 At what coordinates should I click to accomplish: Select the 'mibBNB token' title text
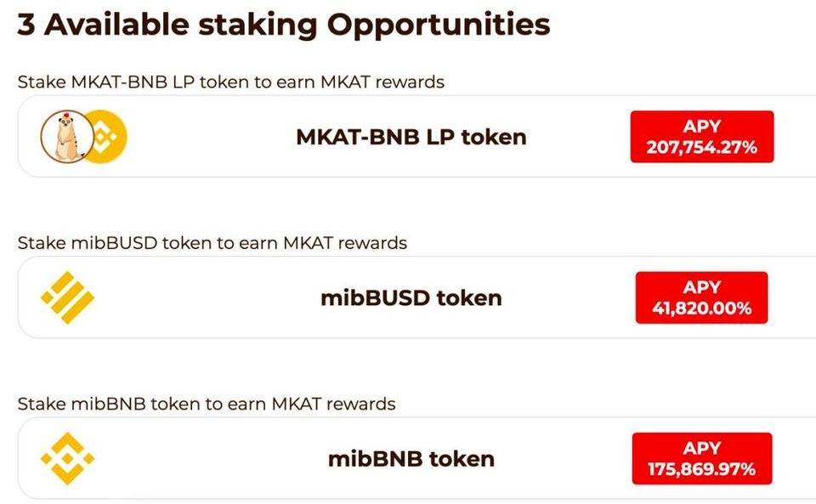pyautogui.click(x=411, y=459)
